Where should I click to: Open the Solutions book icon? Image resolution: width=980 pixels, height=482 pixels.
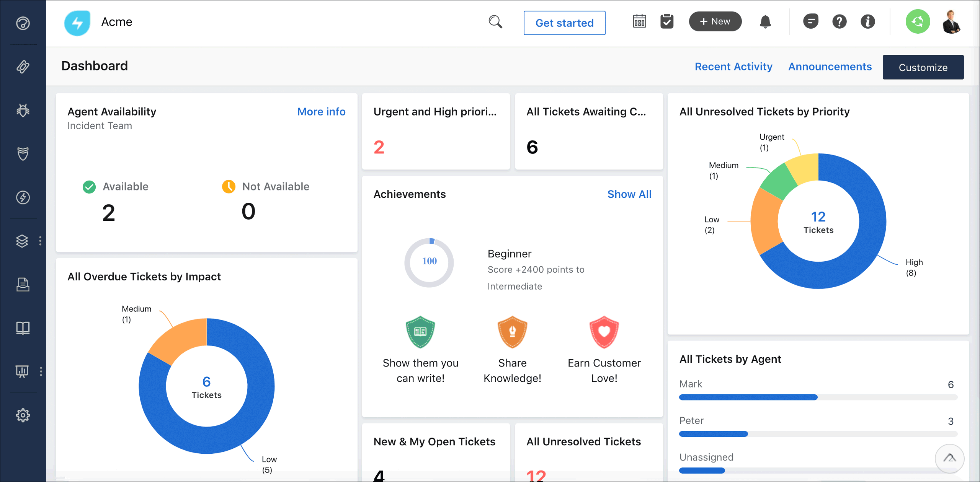click(x=23, y=327)
